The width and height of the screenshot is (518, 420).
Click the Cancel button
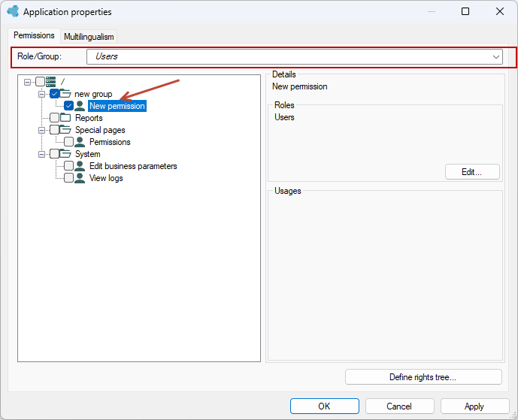pos(399,406)
